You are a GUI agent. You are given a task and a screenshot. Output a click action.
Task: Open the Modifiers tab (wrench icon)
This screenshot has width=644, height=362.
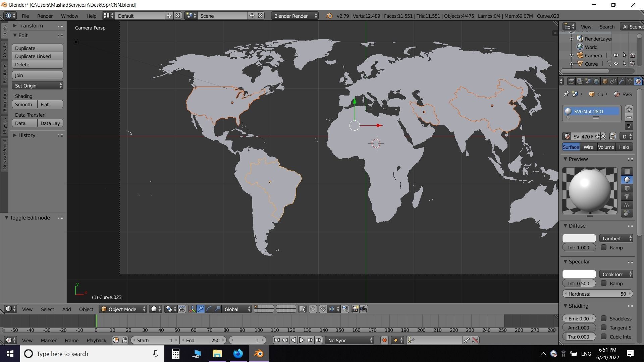pos(621,81)
